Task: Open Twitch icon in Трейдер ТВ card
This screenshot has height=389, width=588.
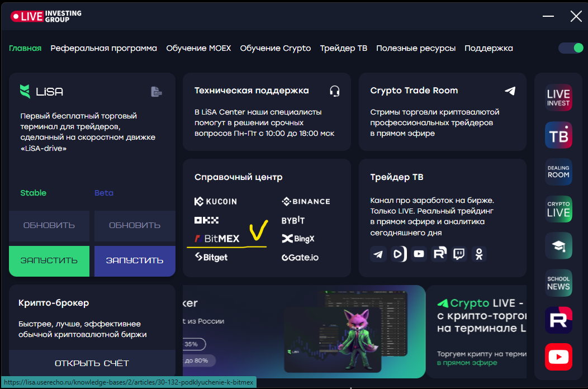Action: coord(459,254)
